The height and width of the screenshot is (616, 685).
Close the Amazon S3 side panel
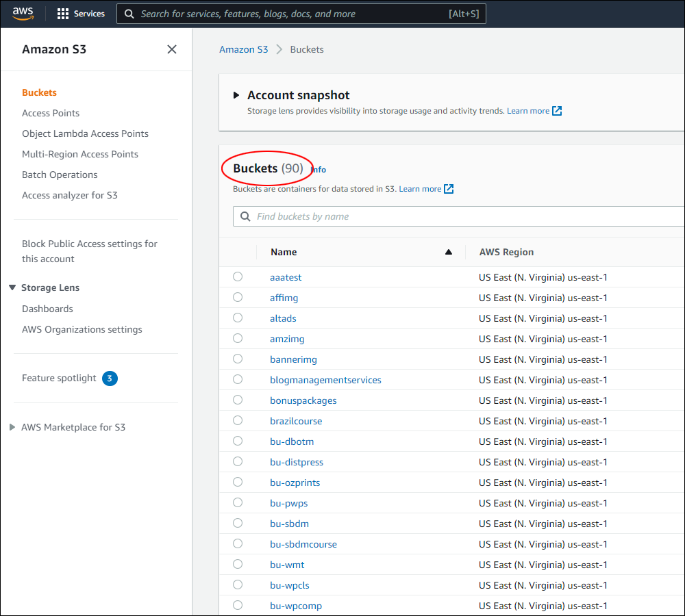[172, 49]
